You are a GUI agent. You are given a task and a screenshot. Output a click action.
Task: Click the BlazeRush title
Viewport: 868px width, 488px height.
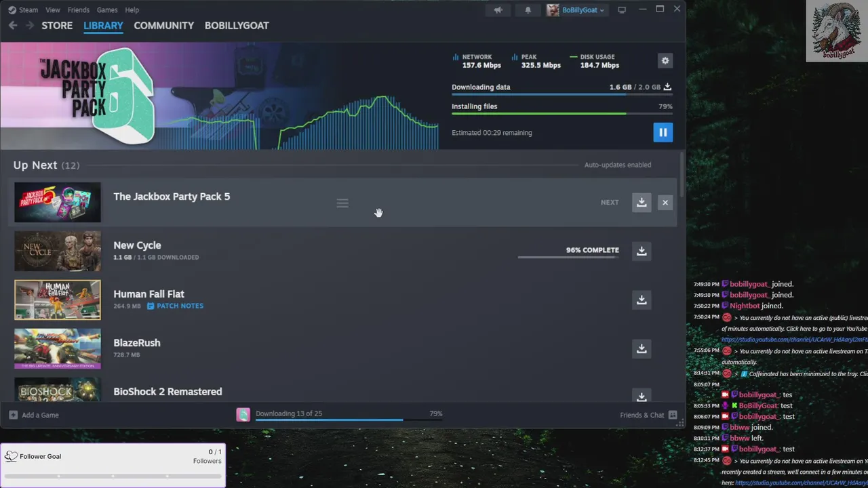click(137, 343)
